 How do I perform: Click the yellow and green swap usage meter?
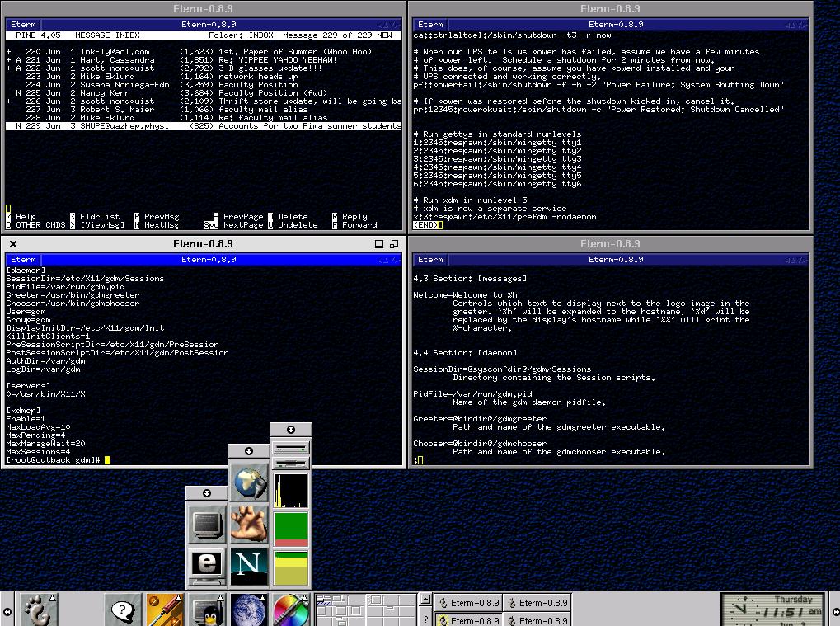click(x=290, y=568)
